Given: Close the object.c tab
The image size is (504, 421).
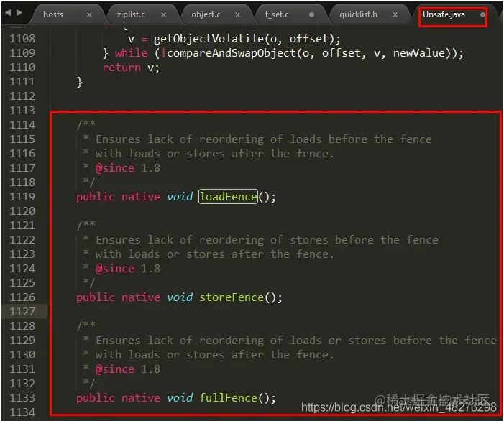Looking at the screenshot, I should (x=237, y=15).
